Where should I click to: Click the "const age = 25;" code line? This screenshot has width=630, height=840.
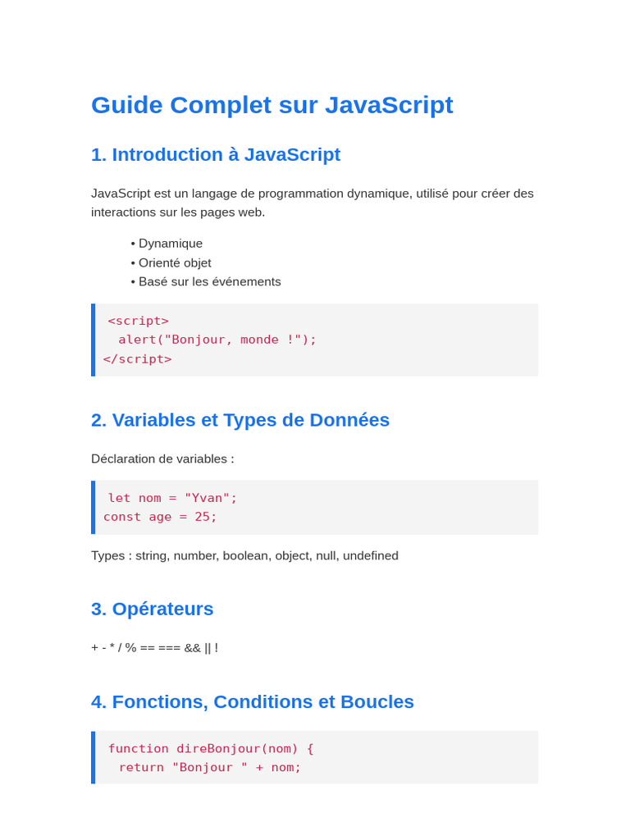(x=161, y=517)
